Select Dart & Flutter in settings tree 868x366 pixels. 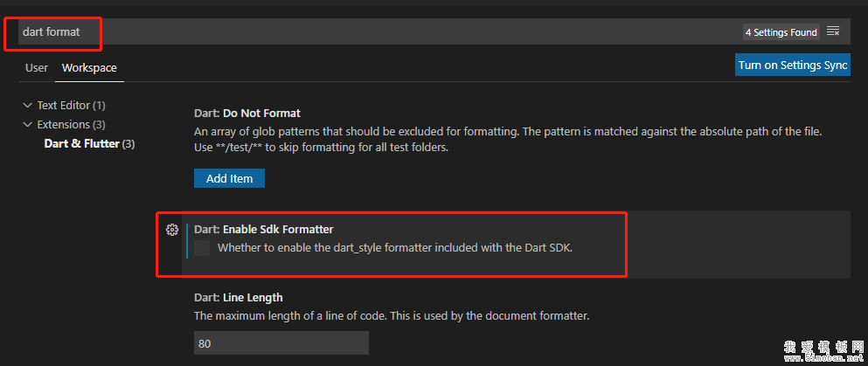tap(89, 144)
